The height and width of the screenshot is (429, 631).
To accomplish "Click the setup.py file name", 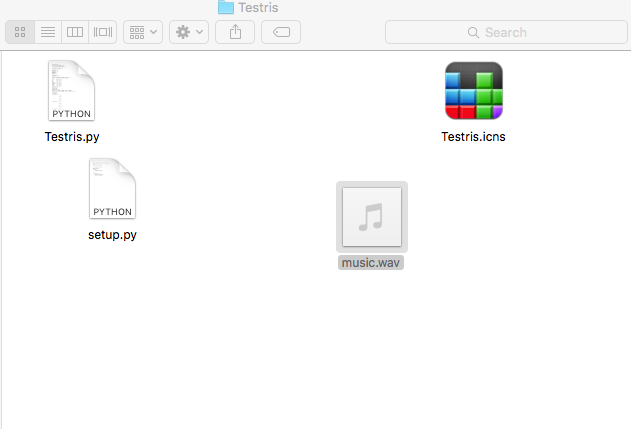I will coord(112,235).
